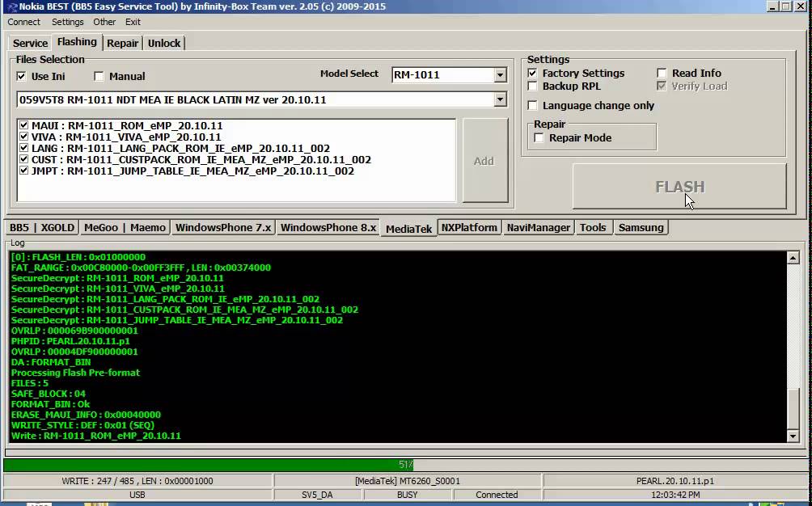Click the 'ERASE_MAUI_INFO : 0x00040000' log line
Screen dimensions: 812x506
click(x=86, y=415)
